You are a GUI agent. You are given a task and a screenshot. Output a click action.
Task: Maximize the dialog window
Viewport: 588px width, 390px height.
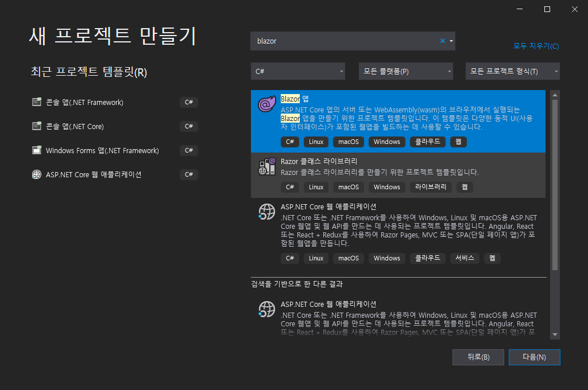point(547,9)
